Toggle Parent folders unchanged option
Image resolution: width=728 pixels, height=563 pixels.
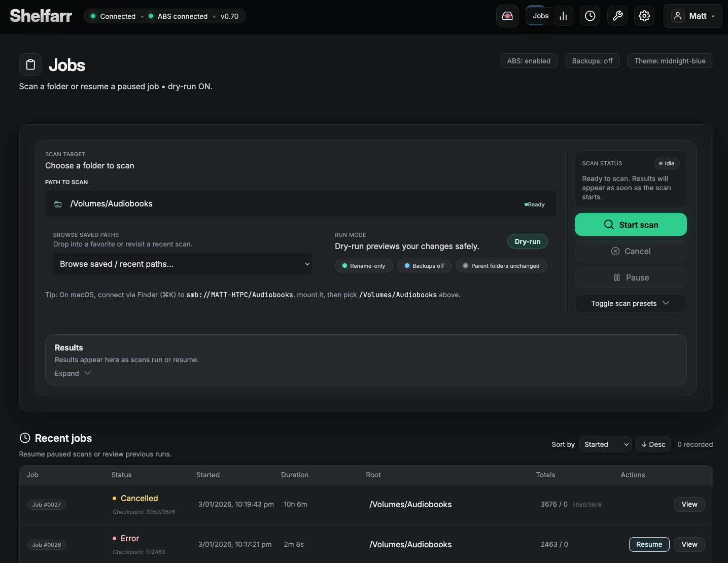click(501, 265)
